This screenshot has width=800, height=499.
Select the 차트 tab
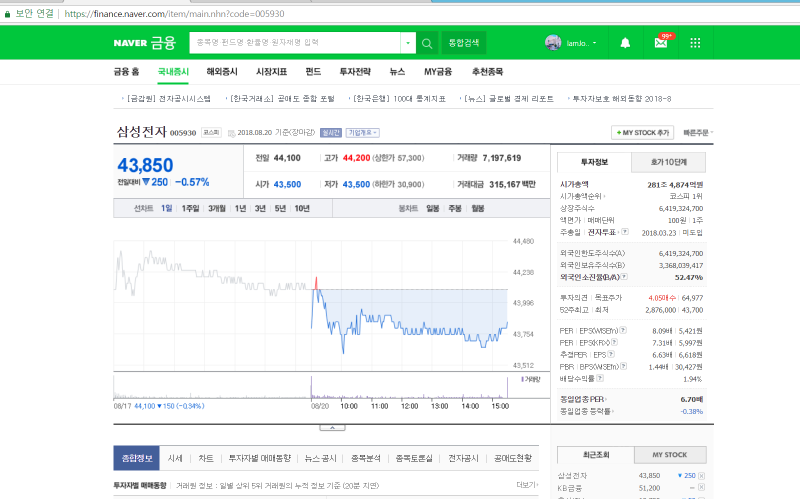pos(206,458)
